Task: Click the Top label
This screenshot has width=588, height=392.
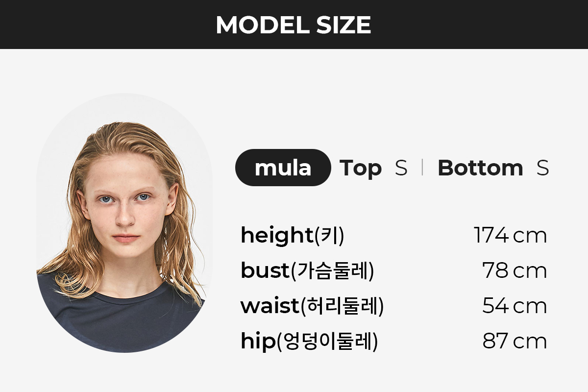Action: (361, 168)
